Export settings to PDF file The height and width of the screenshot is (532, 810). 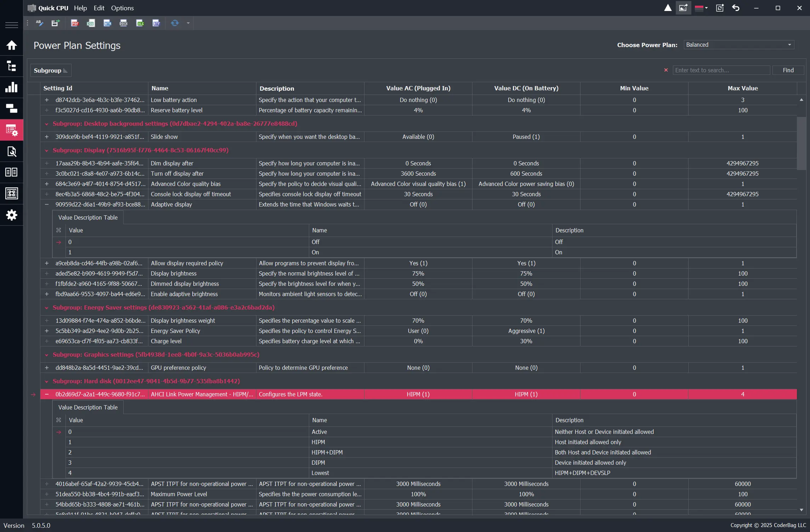75,23
